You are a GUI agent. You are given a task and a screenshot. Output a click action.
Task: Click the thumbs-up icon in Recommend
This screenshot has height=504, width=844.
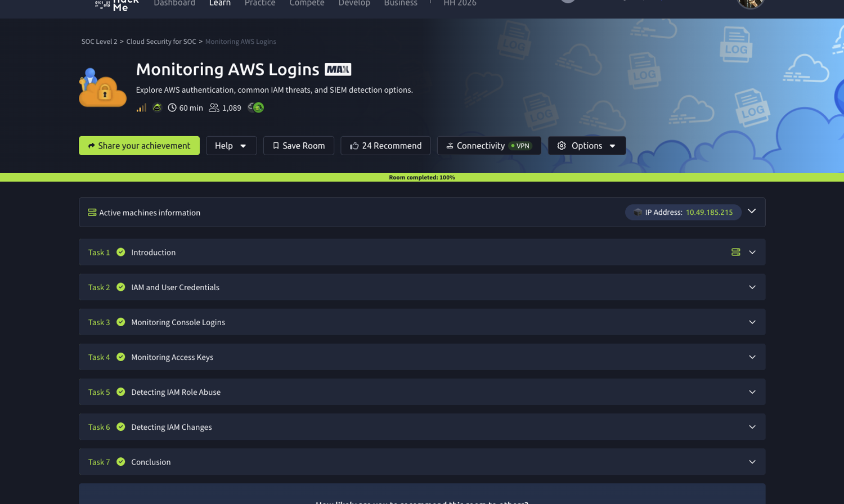click(x=354, y=146)
